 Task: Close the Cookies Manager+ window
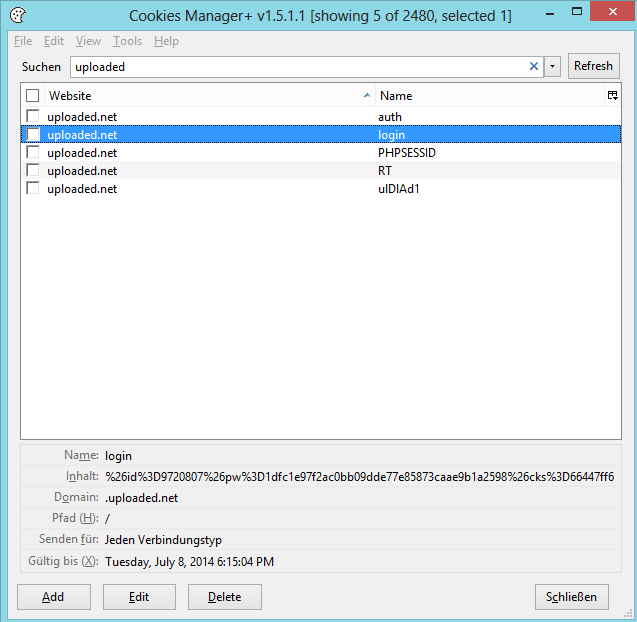pyautogui.click(x=613, y=12)
